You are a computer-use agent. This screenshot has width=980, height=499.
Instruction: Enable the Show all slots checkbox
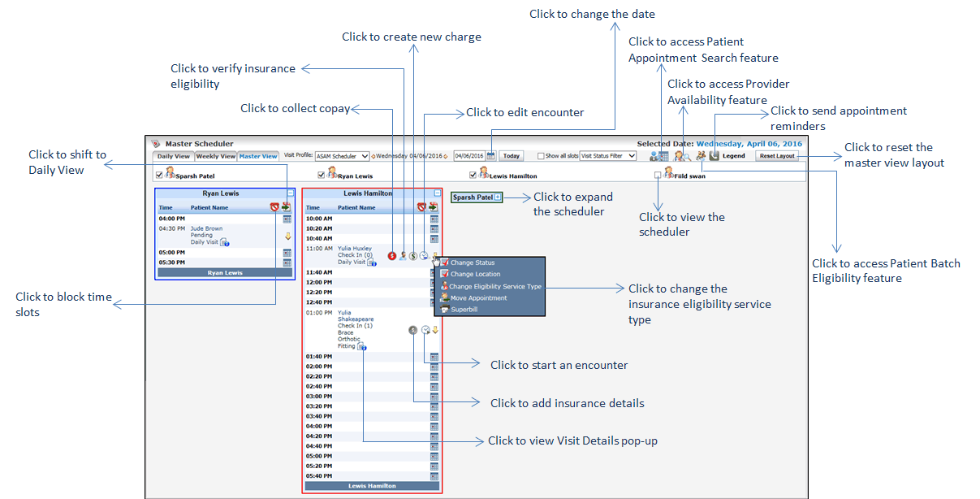[x=542, y=156]
